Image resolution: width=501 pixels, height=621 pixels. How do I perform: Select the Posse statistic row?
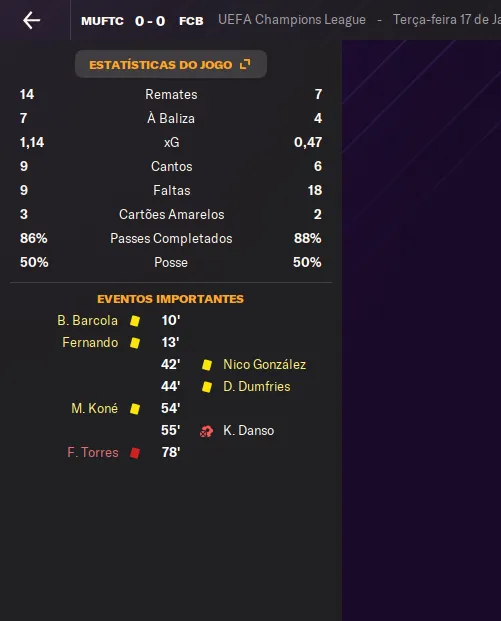171,263
